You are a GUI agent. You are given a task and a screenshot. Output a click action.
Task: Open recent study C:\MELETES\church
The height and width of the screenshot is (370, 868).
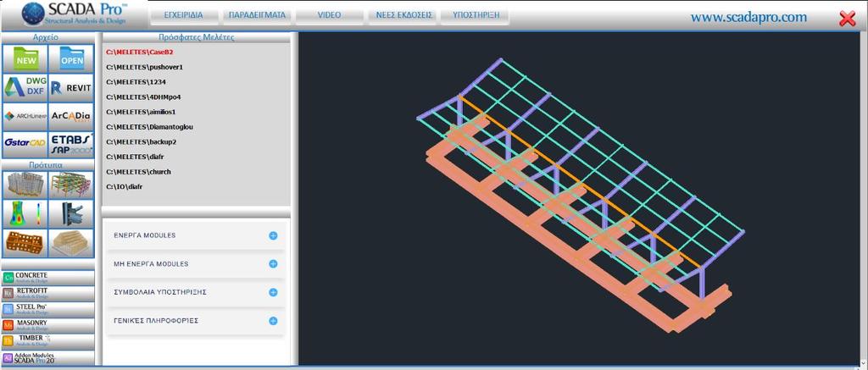coord(138,171)
